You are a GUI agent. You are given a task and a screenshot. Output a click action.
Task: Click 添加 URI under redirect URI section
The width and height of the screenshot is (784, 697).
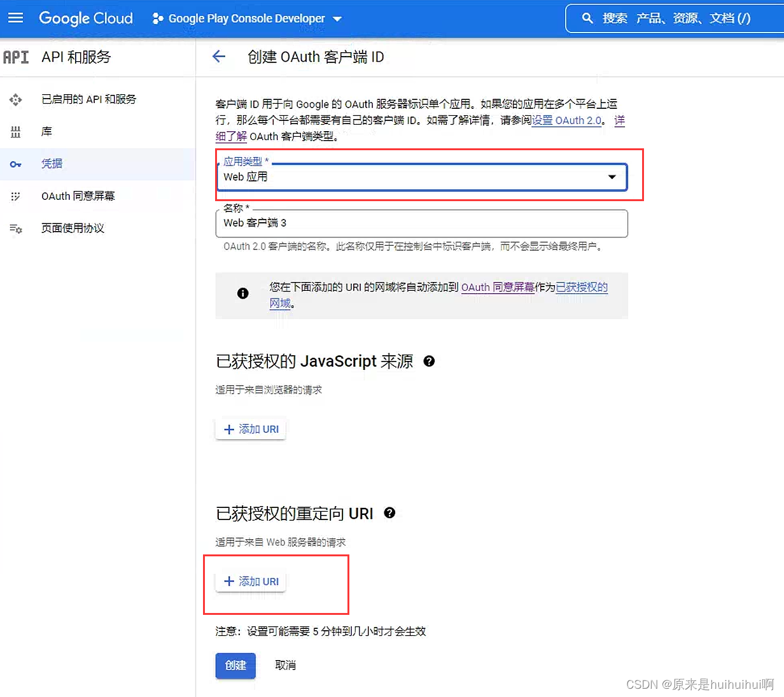(250, 581)
